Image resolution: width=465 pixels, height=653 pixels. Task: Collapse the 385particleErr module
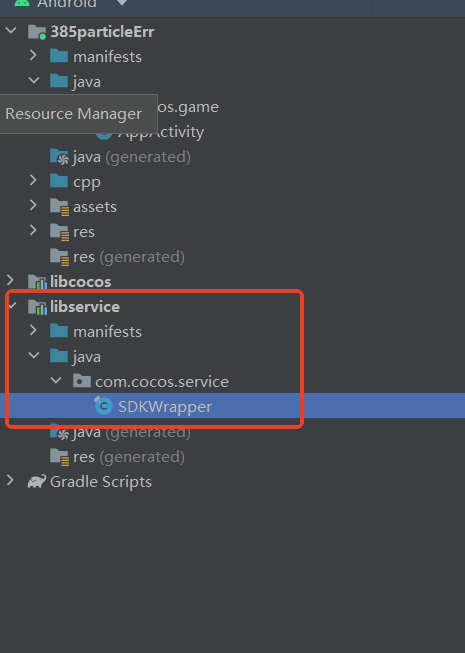[x=11, y=31]
